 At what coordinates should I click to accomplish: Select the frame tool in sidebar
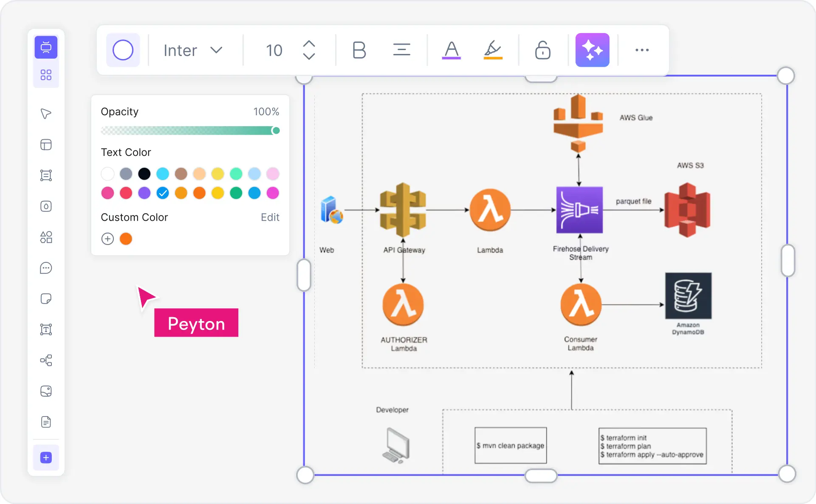coord(46,175)
